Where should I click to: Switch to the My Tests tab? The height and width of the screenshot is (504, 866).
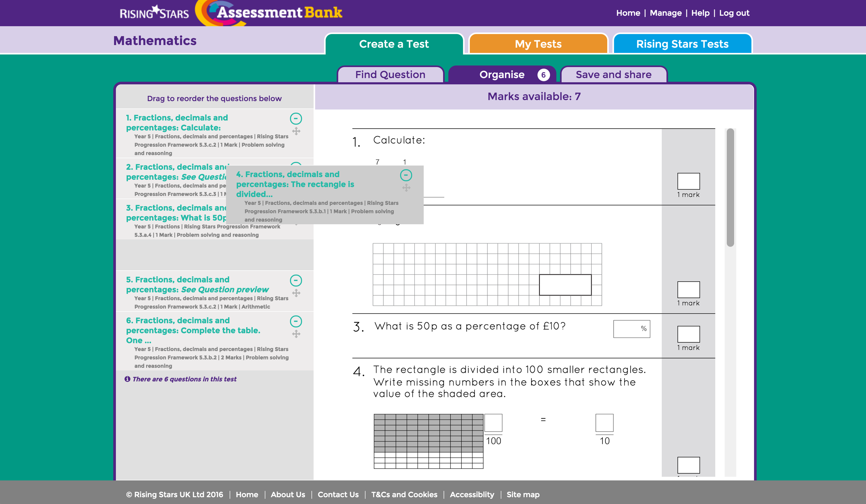[x=538, y=44]
